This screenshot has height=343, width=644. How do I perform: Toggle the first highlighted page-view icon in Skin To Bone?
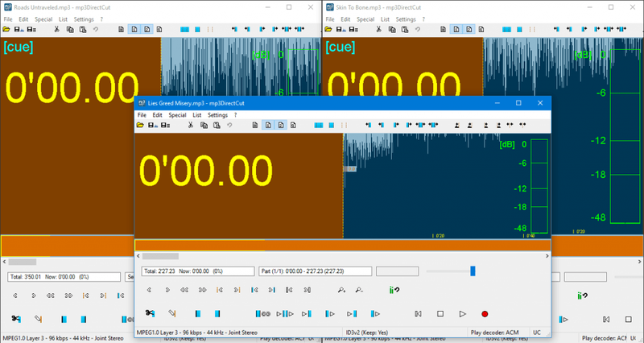pyautogui.click(x=456, y=29)
